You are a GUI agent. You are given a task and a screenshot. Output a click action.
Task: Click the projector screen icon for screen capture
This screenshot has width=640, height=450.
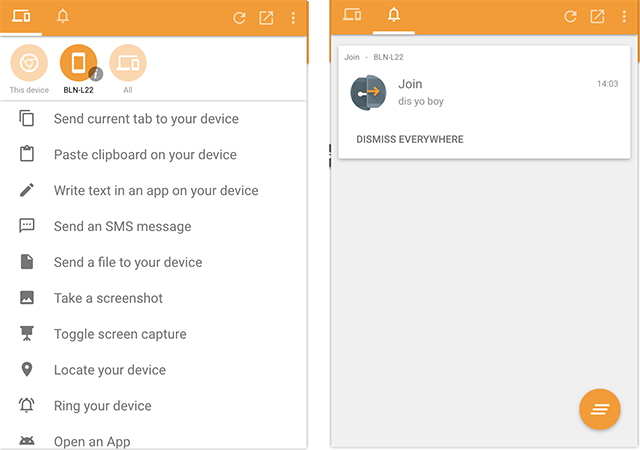27,333
